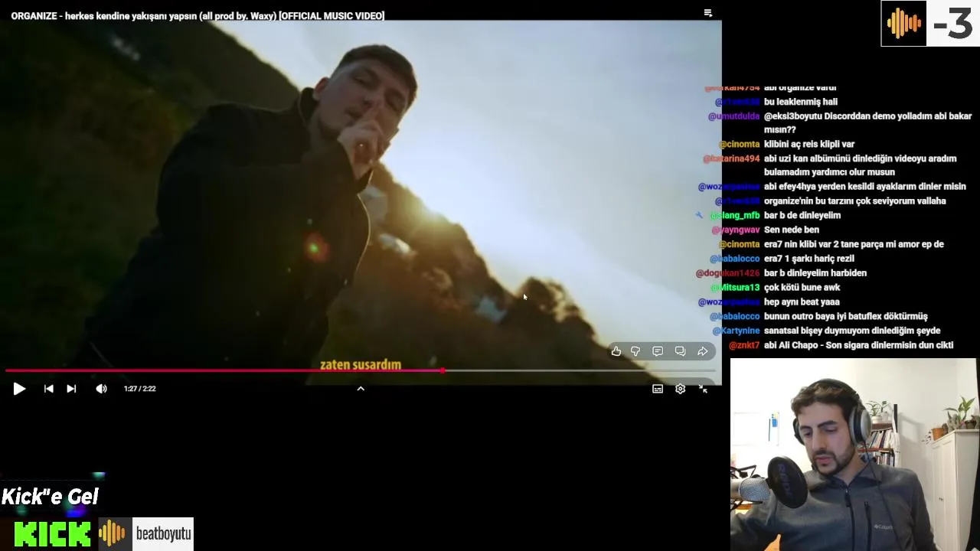
Task: Toggle subtitles on the player
Action: point(658,389)
